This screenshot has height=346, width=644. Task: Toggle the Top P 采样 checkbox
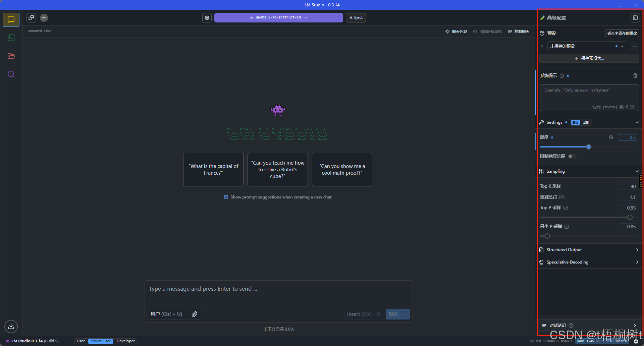click(x=566, y=208)
